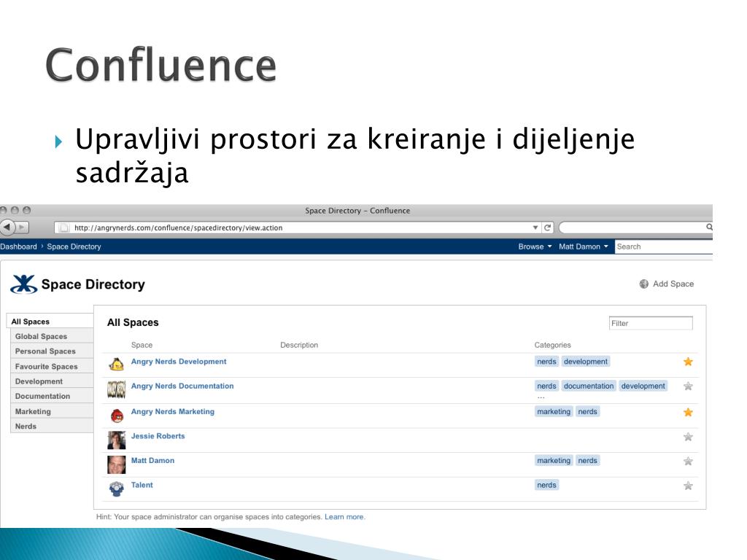This screenshot has width=747, height=560.
Task: Unfavourite Angry Nerds Development star
Action: click(x=688, y=362)
